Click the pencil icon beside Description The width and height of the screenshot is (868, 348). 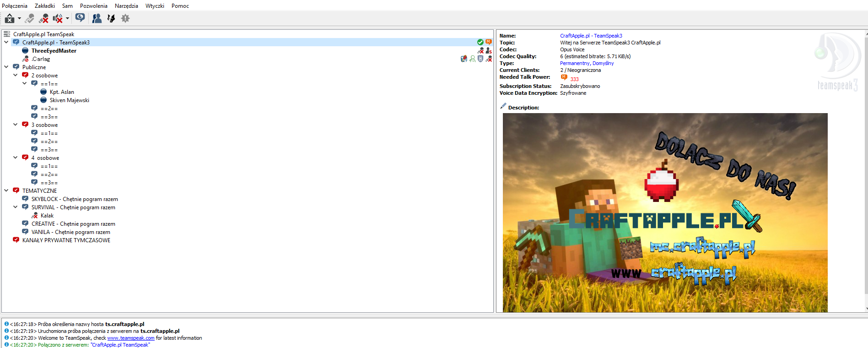(x=503, y=106)
